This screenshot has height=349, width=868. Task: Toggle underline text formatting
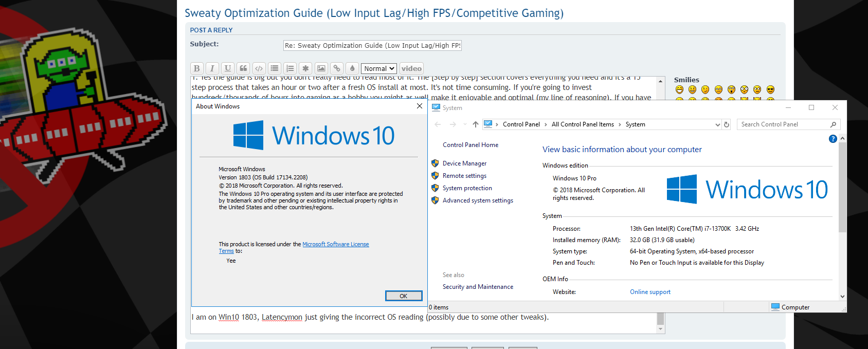click(228, 68)
